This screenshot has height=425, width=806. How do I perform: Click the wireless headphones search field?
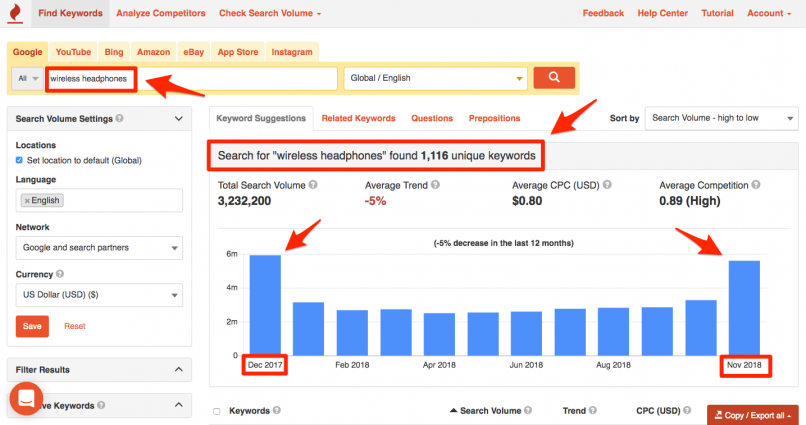[191, 79]
